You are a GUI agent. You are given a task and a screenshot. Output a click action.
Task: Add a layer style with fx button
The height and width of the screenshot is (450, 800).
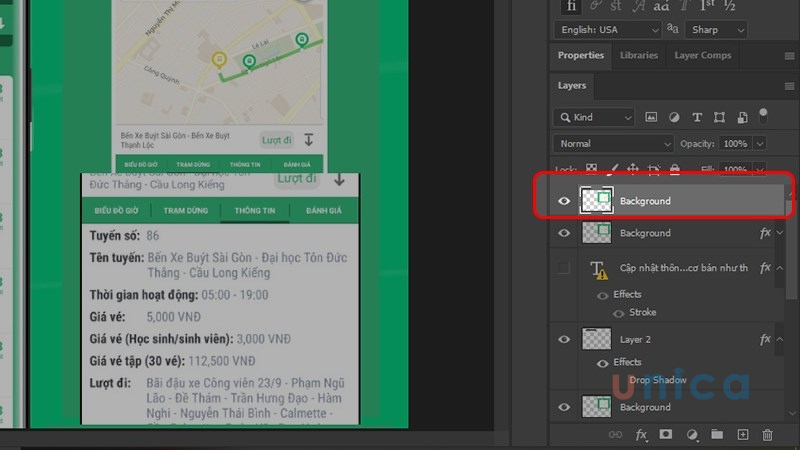641,435
